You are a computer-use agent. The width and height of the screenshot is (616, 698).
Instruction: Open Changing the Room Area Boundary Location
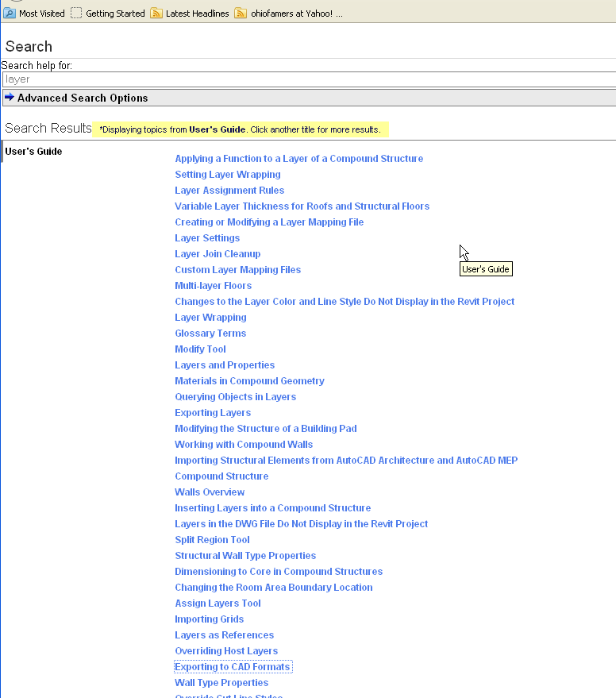coord(273,587)
